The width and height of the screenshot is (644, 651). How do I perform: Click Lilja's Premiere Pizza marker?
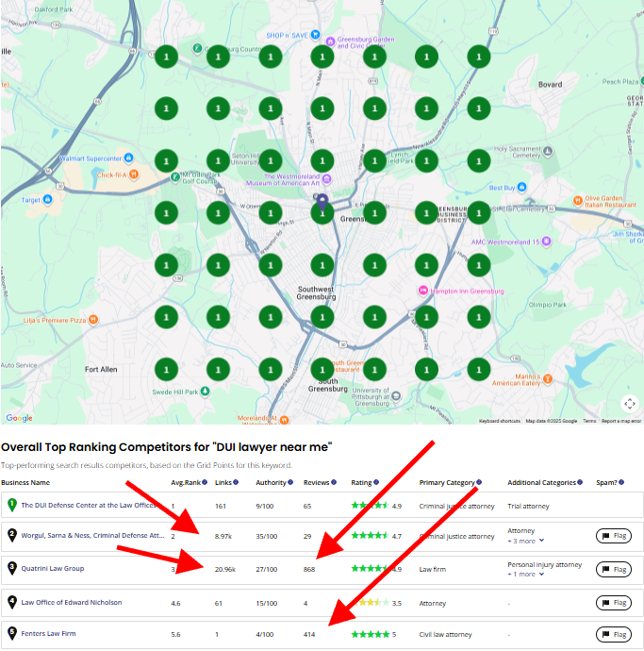pos(93,320)
